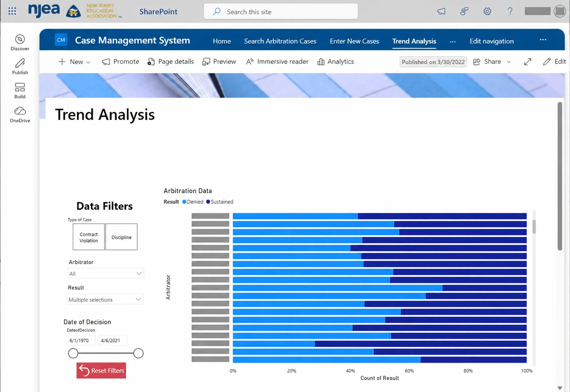Expand the Arbitrator All dropdown
Viewport: 570px width, 392px height.
(x=105, y=273)
